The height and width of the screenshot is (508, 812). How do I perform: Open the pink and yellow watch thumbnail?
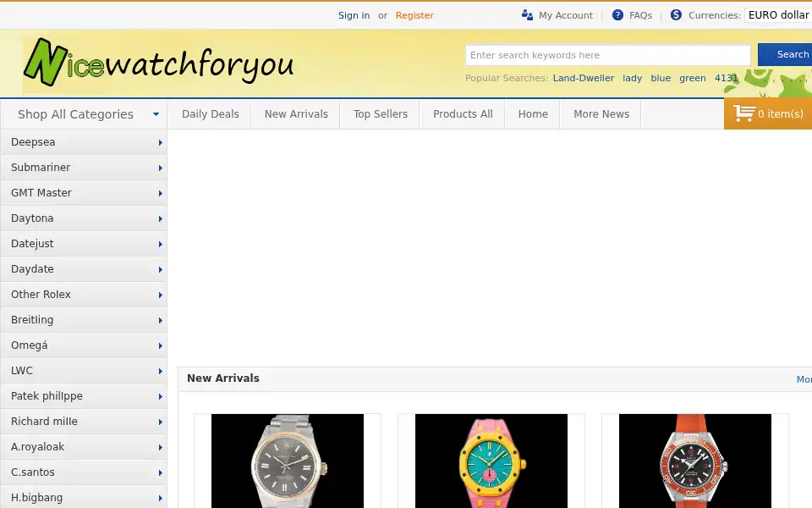click(x=491, y=461)
